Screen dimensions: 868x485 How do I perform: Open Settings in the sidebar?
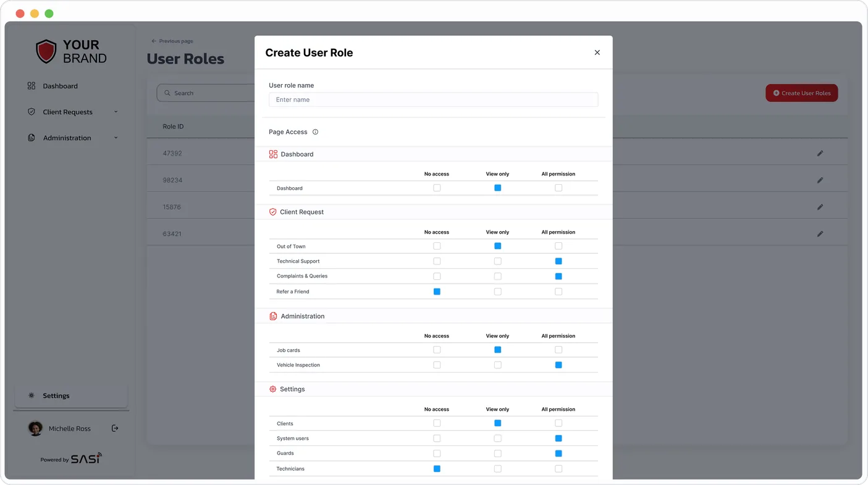click(x=71, y=395)
